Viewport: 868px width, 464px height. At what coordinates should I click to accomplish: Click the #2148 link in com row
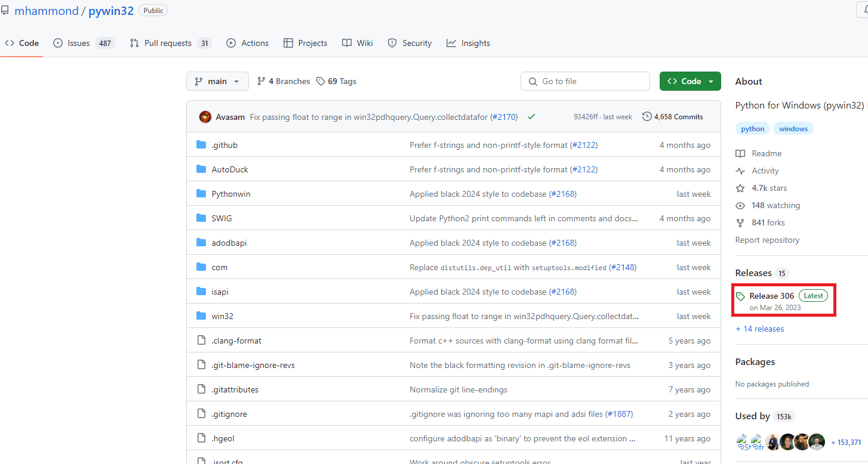(x=623, y=267)
